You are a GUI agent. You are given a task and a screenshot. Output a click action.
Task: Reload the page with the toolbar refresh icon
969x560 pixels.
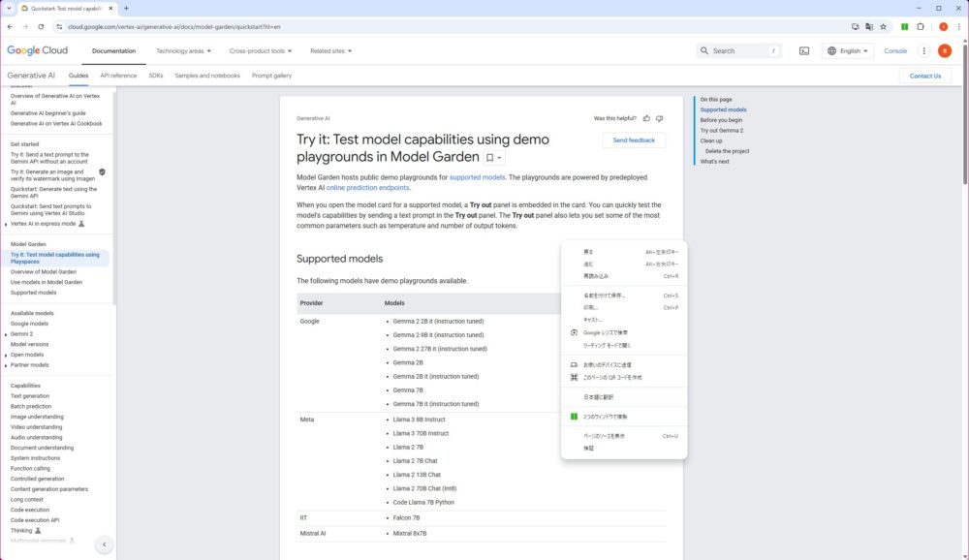tap(41, 26)
